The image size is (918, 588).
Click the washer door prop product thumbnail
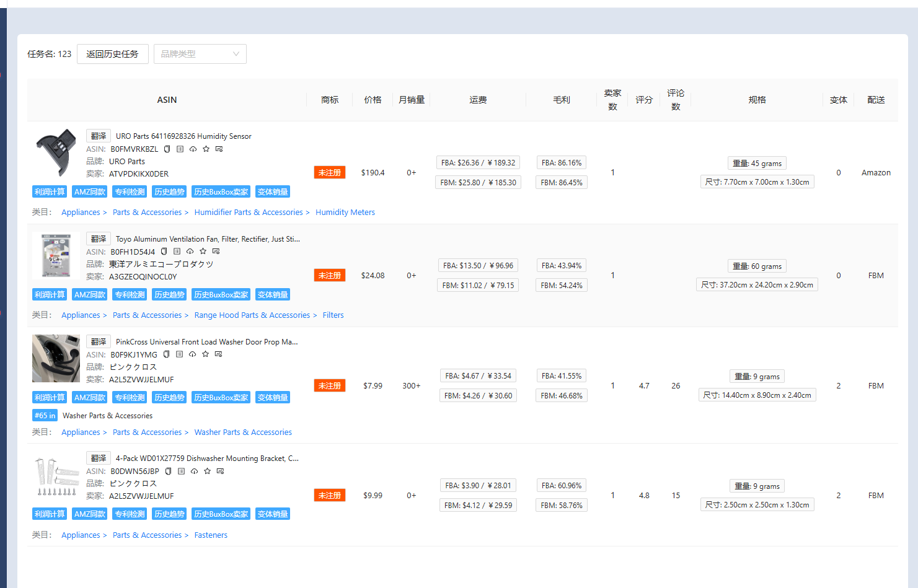click(x=56, y=359)
